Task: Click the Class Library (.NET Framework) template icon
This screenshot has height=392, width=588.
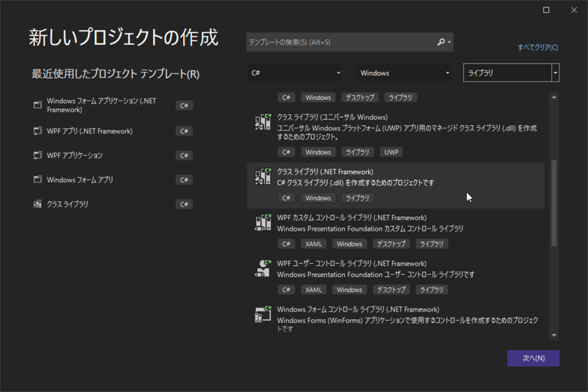Action: 262,177
